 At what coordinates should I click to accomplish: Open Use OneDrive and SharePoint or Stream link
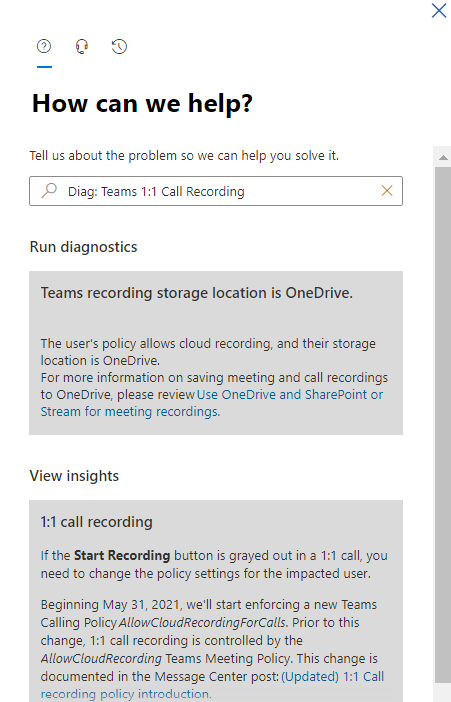tap(211, 403)
